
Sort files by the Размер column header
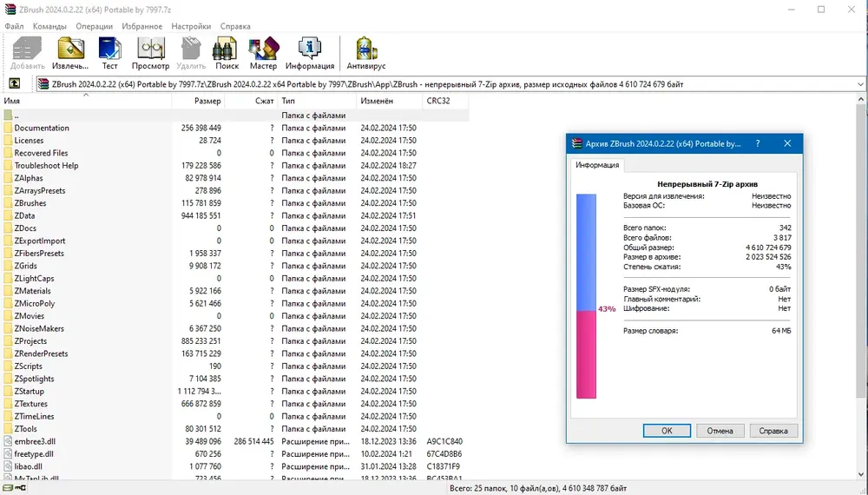198,101
